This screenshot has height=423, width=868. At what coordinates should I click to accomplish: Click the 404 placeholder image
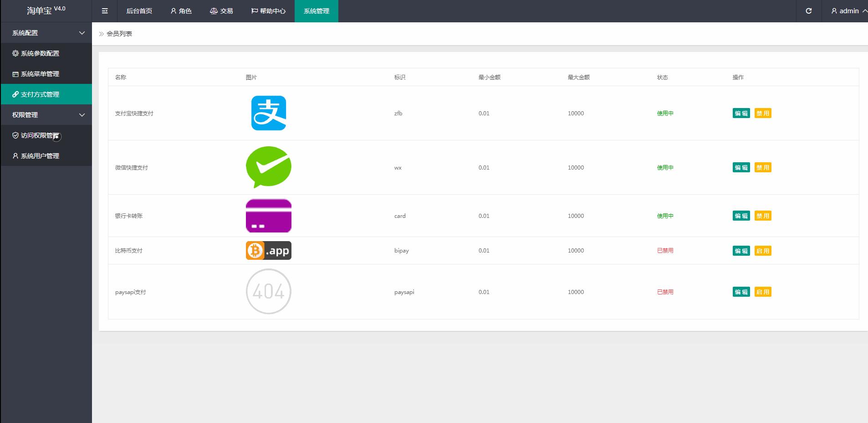(269, 291)
